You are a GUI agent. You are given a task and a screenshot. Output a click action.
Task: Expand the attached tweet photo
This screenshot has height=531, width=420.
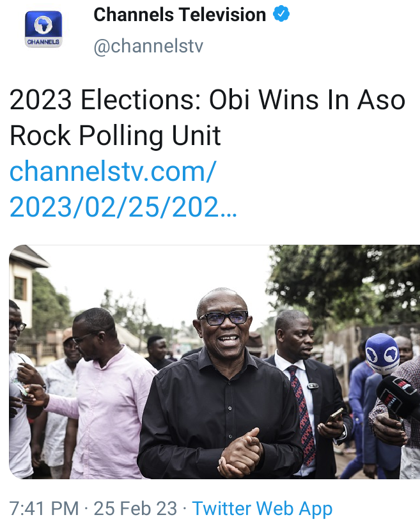coord(214,362)
